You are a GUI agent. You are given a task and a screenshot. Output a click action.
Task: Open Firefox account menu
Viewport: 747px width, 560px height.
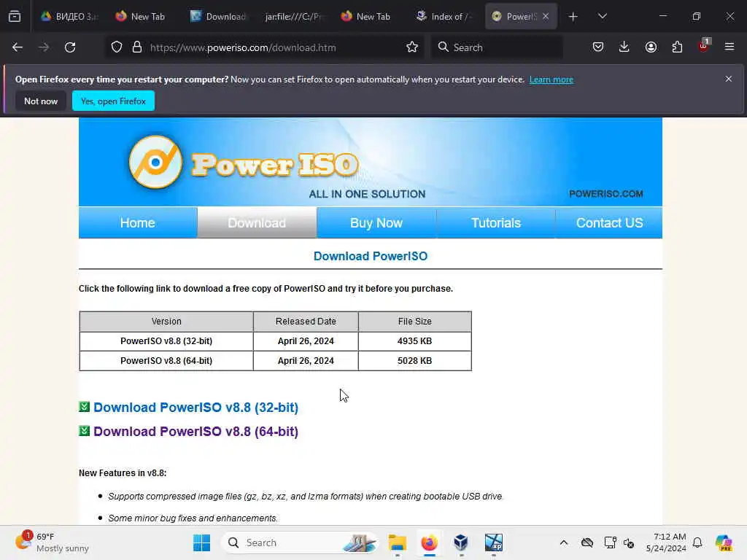tap(651, 47)
